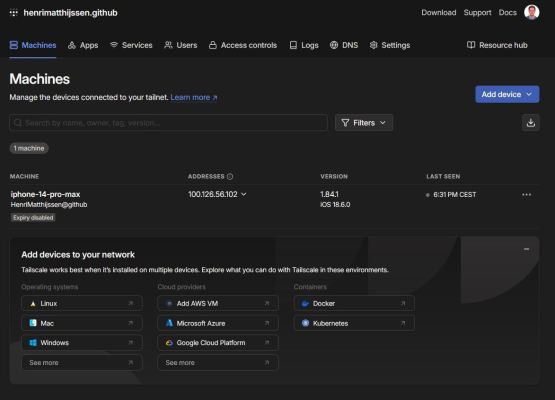This screenshot has height=400, width=555.
Task: Click the Mac Finder icon
Action: point(33,323)
